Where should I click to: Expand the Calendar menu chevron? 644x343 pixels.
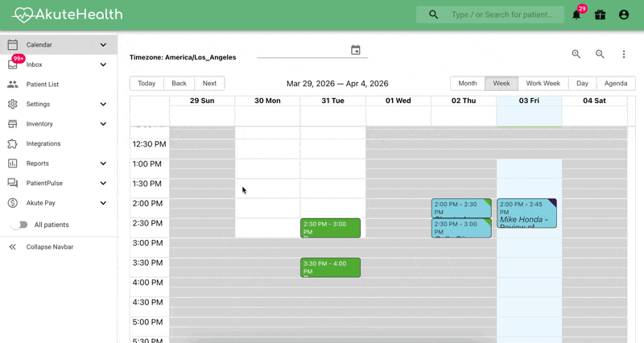(103, 45)
